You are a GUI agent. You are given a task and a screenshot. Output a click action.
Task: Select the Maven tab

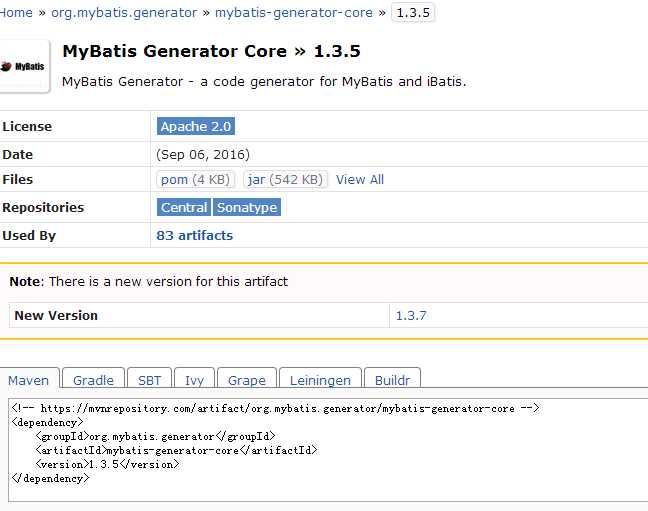coord(29,380)
